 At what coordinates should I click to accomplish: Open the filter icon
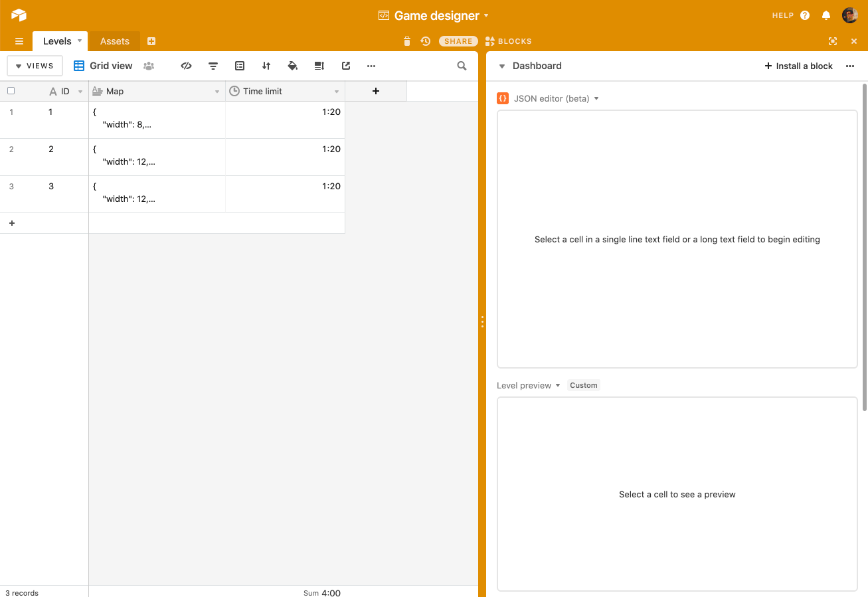(x=213, y=66)
